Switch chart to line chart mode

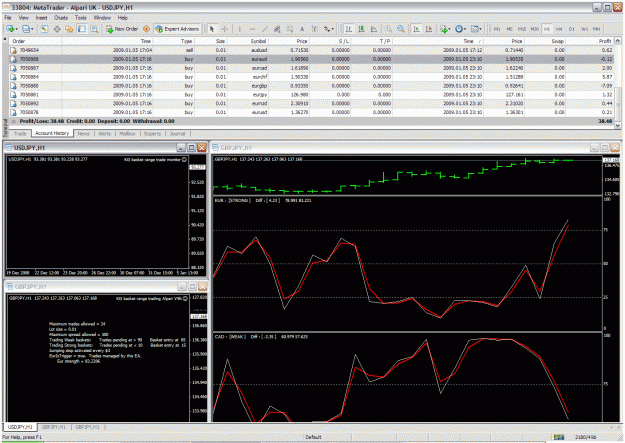pyautogui.click(x=374, y=29)
